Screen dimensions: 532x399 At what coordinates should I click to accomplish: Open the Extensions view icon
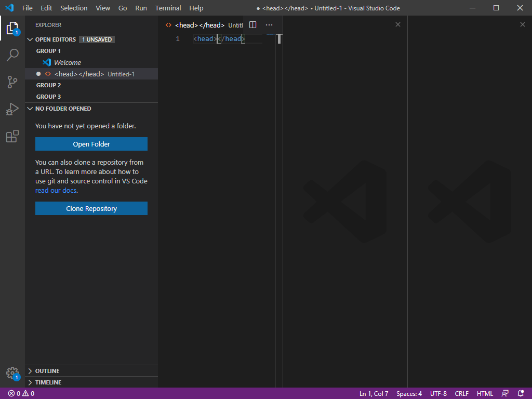12,137
